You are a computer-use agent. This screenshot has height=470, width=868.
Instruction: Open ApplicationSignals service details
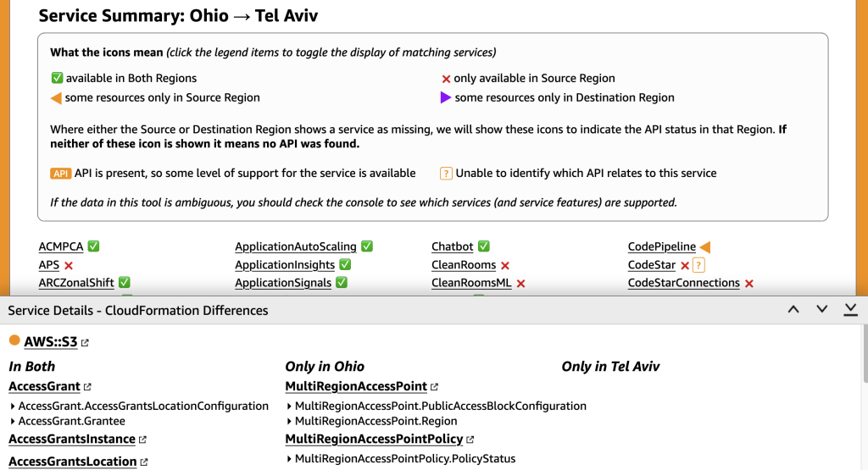coord(283,283)
